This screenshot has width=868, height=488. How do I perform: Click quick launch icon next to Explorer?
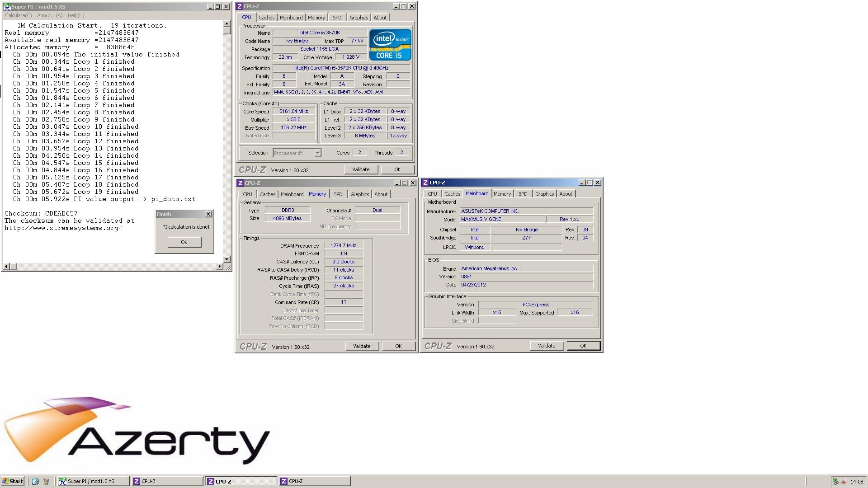[46, 481]
